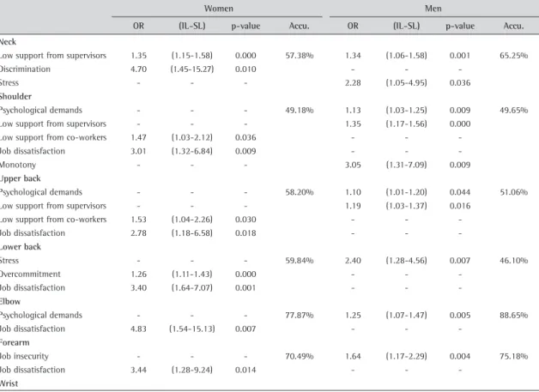Click the Lower back section heading
539x392 pixels.
click(x=21, y=247)
